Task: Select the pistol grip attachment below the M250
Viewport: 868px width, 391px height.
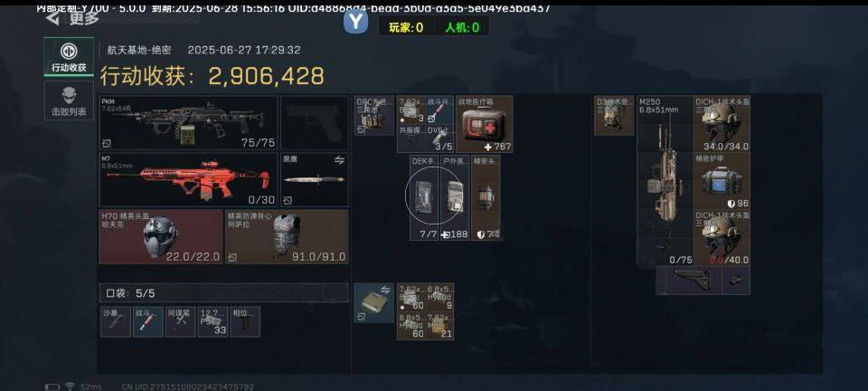Action: coord(689,281)
